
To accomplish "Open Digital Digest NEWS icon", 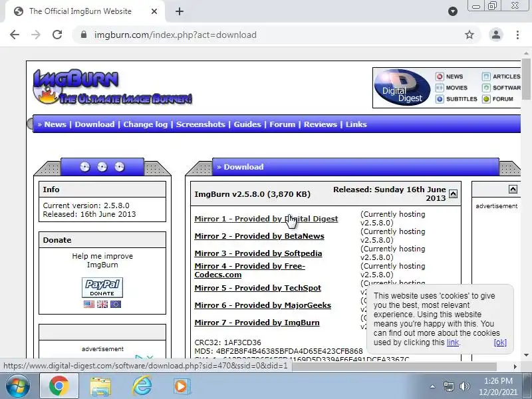I will pyautogui.click(x=440, y=76).
